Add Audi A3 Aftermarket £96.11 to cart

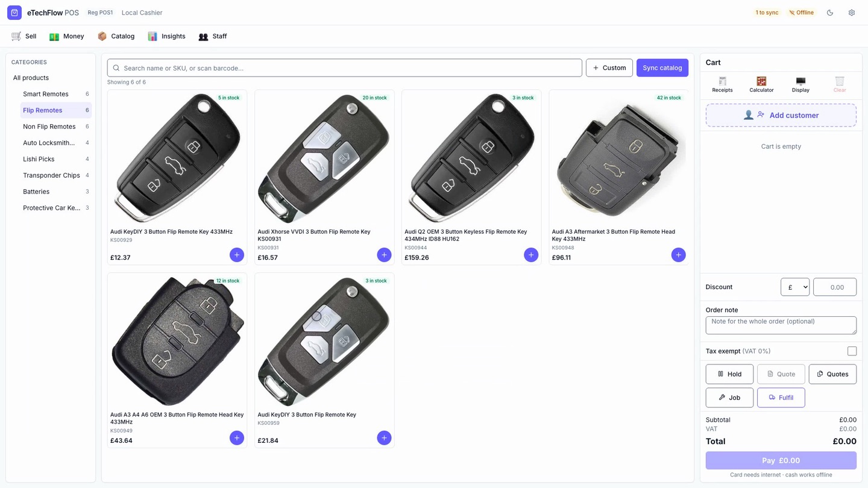click(x=678, y=255)
